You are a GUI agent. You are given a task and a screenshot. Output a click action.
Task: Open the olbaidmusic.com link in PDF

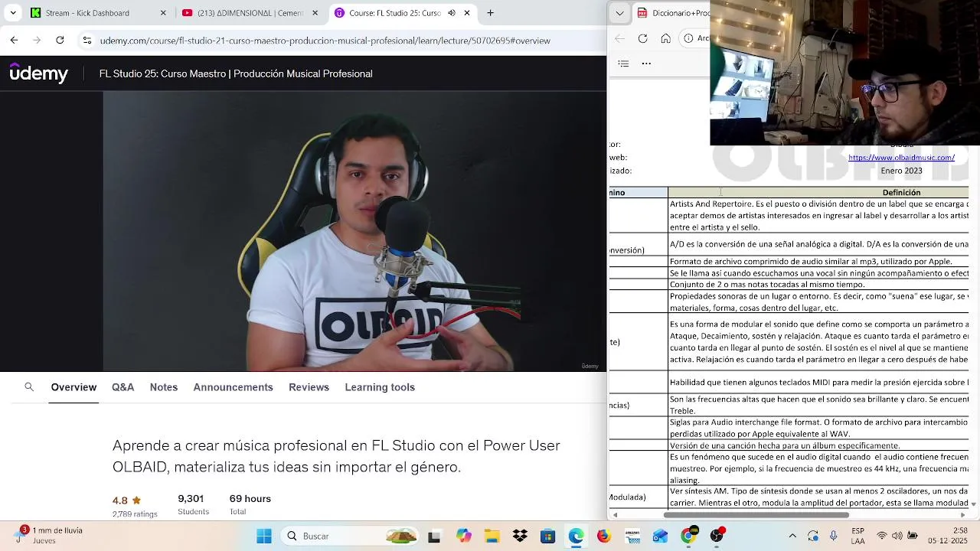tap(901, 158)
